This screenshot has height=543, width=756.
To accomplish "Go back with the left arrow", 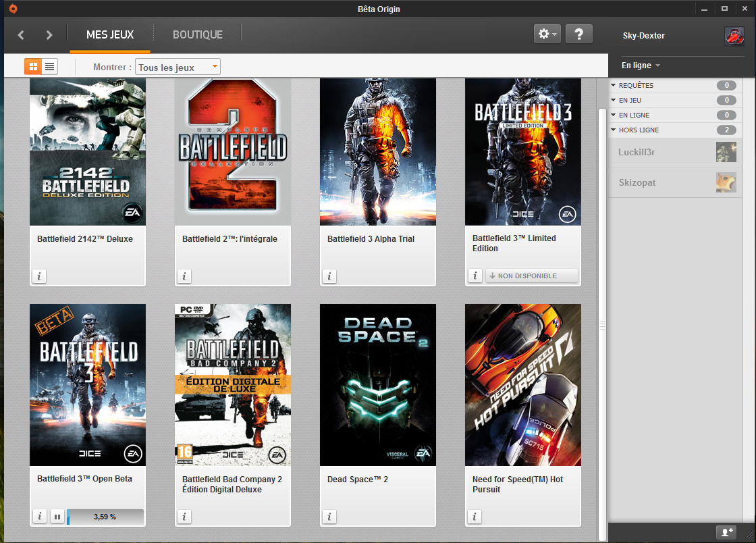I will (21, 34).
